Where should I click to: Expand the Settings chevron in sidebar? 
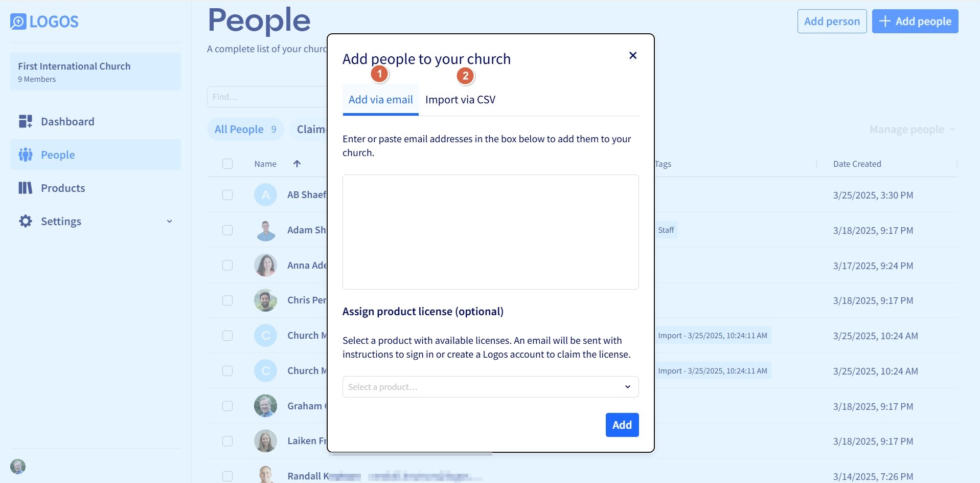(169, 221)
